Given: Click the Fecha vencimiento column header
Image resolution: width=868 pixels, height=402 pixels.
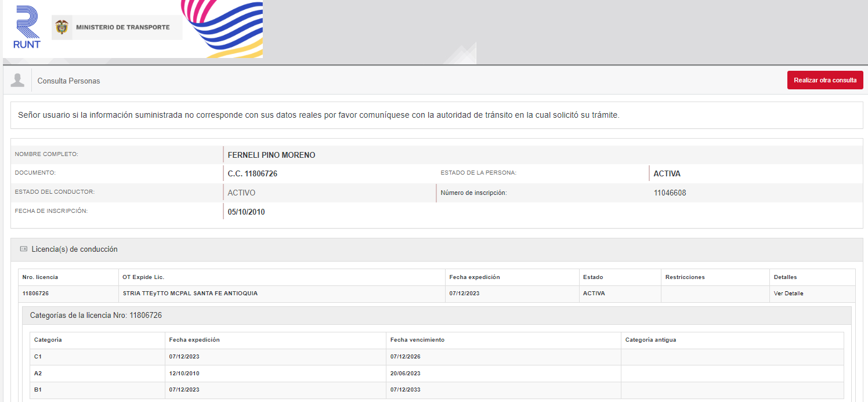Looking at the screenshot, I should tap(417, 340).
